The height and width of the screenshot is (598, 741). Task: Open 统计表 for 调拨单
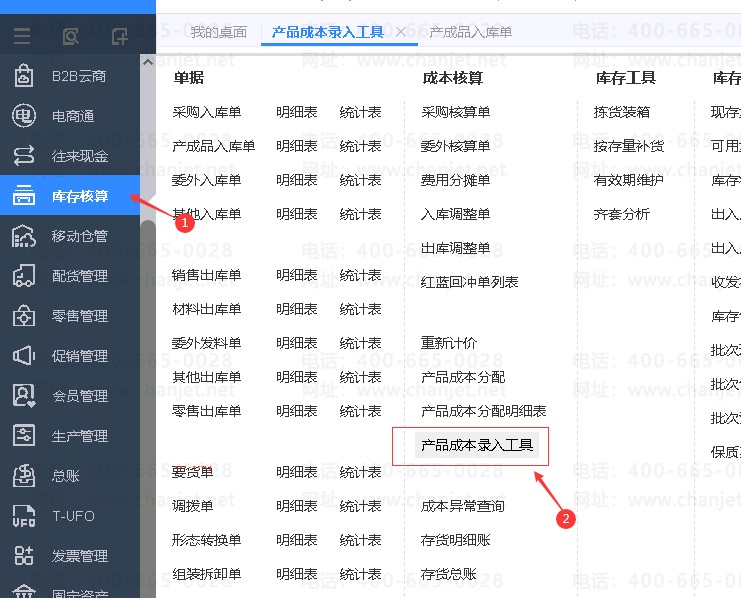pos(360,506)
